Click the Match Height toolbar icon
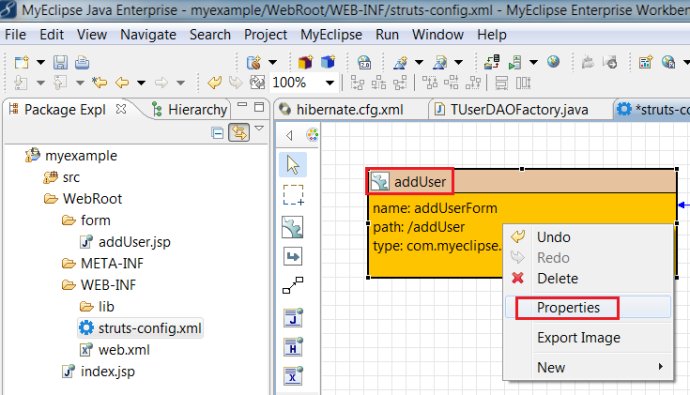Viewport: 690px width, 395px height. coord(523,83)
